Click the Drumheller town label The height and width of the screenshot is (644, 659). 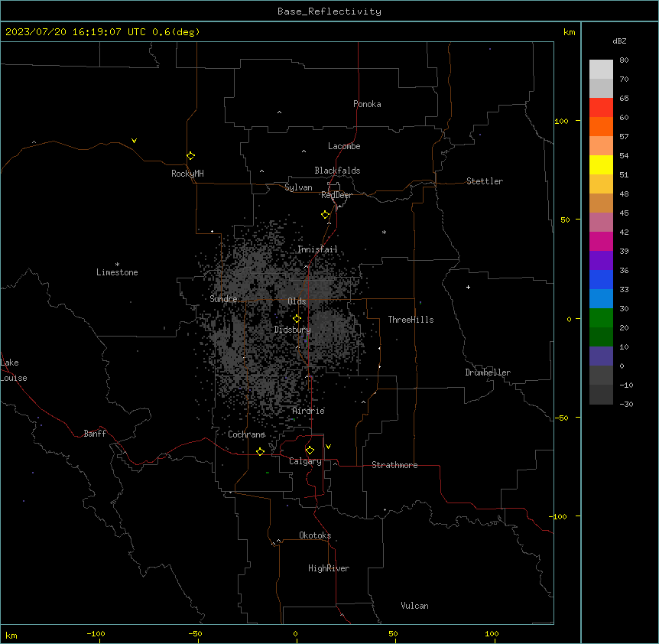pos(488,372)
